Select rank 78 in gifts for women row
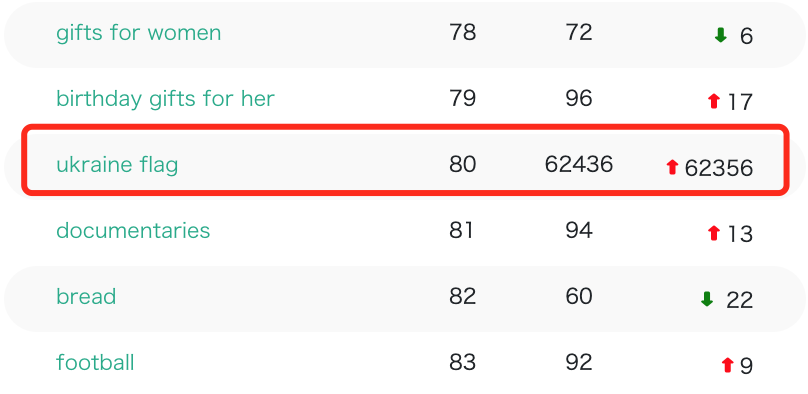The width and height of the screenshot is (808, 394). pos(462,33)
